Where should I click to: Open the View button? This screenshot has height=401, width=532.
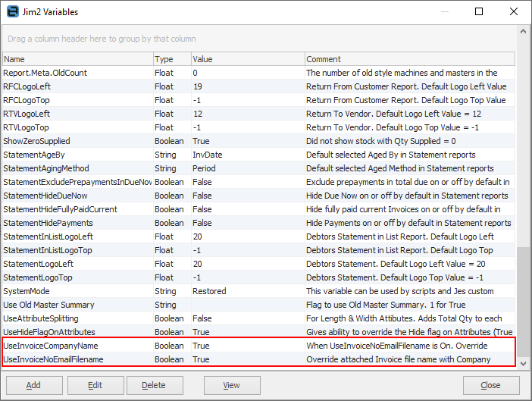point(232,385)
